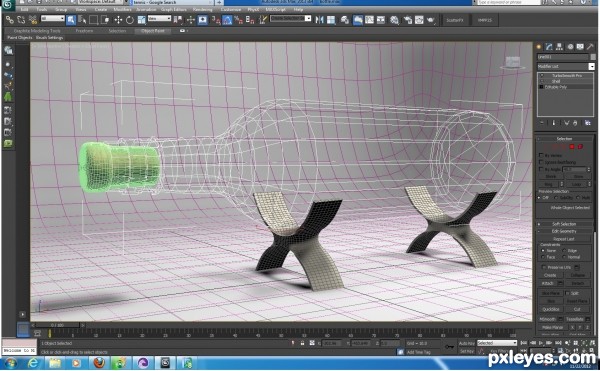Collapse the Edit Geometry rollout
600x371 pixels.
coord(564,231)
